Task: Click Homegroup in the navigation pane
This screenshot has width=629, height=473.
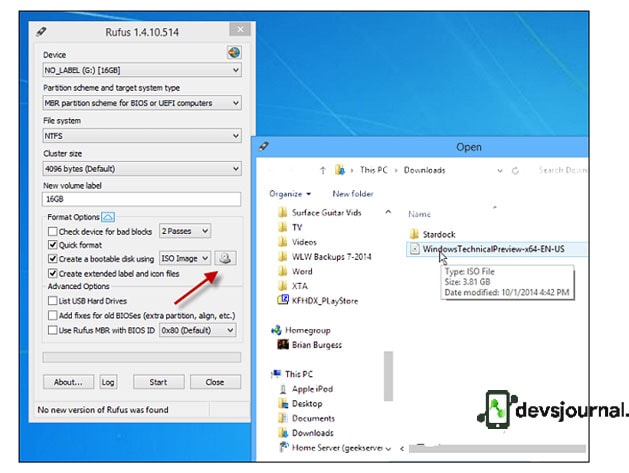Action: coord(301,330)
